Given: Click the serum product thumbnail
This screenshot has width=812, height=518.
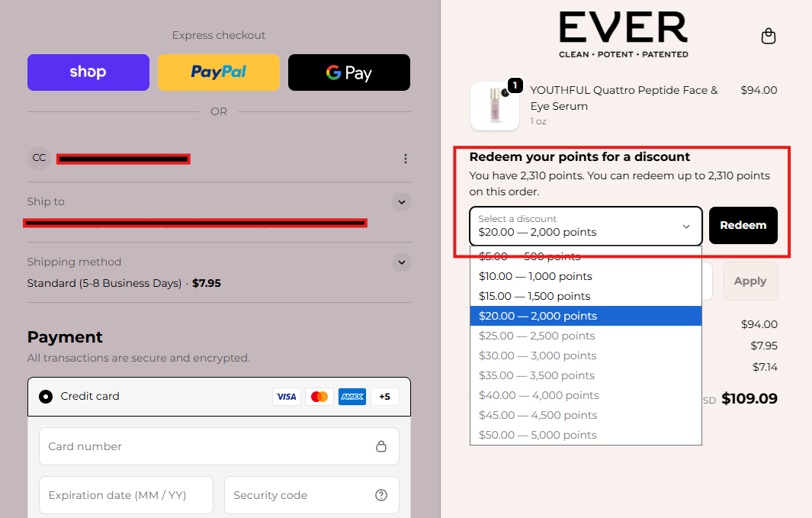Looking at the screenshot, I should click(495, 106).
